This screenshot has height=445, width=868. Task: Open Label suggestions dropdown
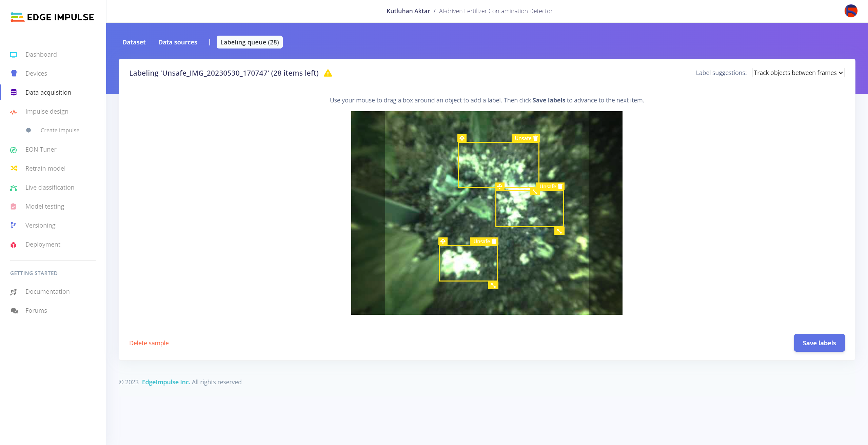click(x=798, y=73)
